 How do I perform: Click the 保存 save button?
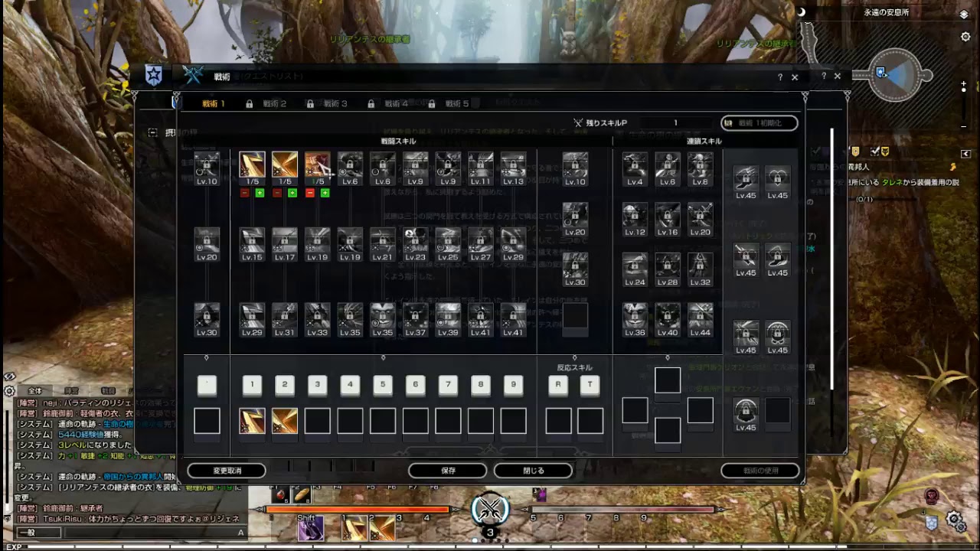tap(448, 471)
